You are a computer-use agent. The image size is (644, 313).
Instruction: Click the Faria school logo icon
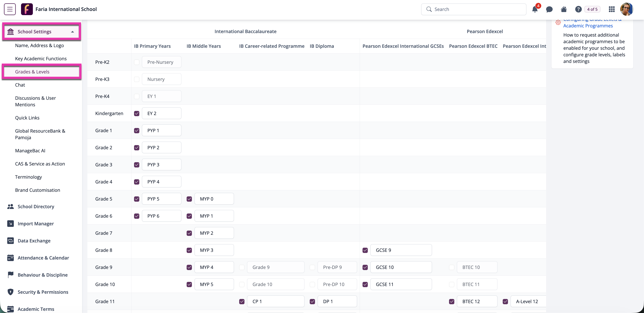coord(27,9)
